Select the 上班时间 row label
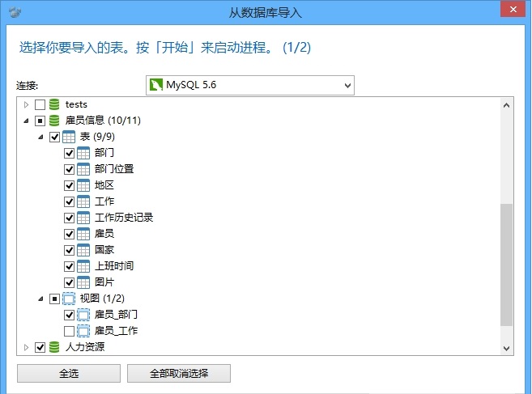This screenshot has width=532, height=394. click(x=114, y=266)
